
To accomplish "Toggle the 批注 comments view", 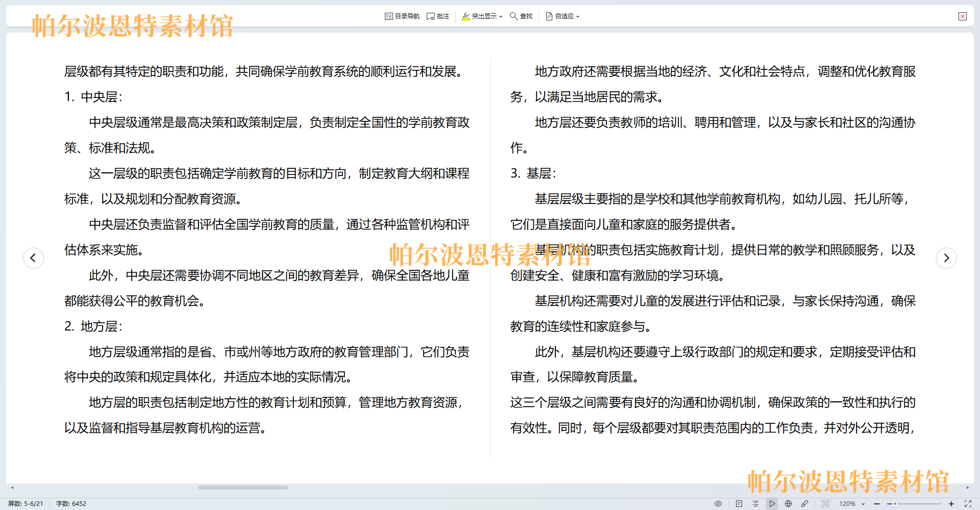I will (x=438, y=16).
